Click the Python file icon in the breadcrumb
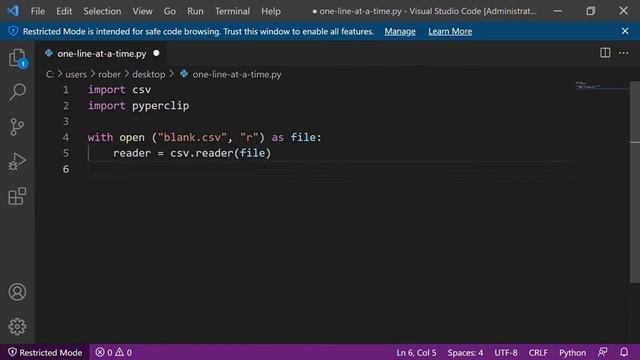Screen dimensions: 640x360 click(184, 74)
